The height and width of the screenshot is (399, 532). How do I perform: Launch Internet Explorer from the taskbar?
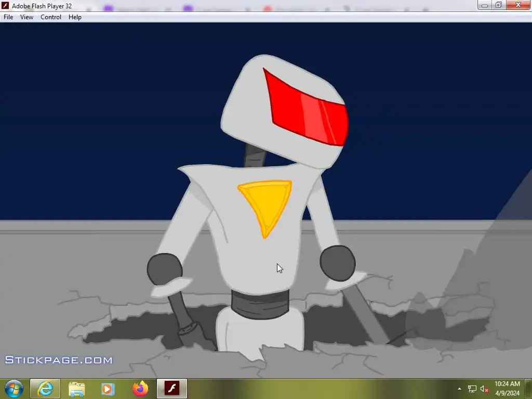click(46, 389)
